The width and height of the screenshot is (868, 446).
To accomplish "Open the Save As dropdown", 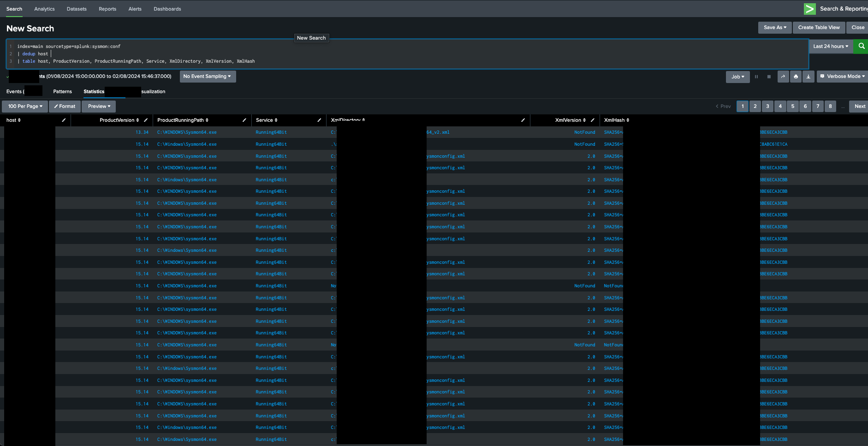I will pos(775,28).
